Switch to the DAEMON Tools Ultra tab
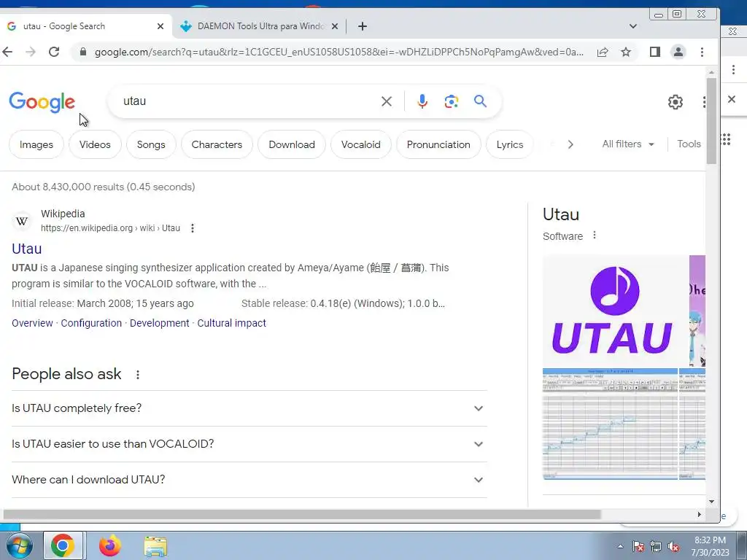747x560 pixels. pos(260,26)
